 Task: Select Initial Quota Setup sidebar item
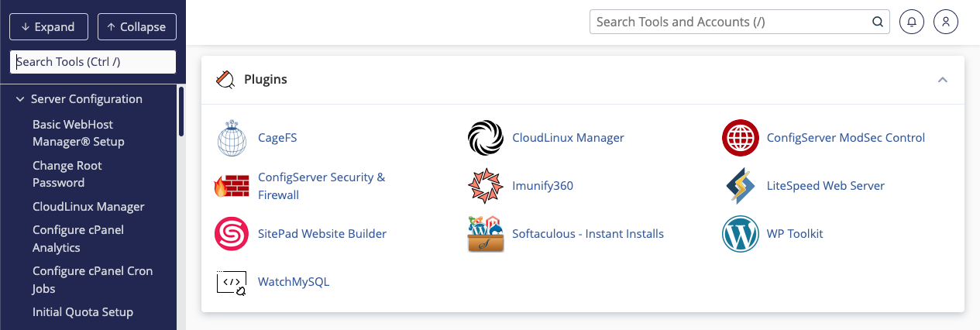tap(83, 312)
